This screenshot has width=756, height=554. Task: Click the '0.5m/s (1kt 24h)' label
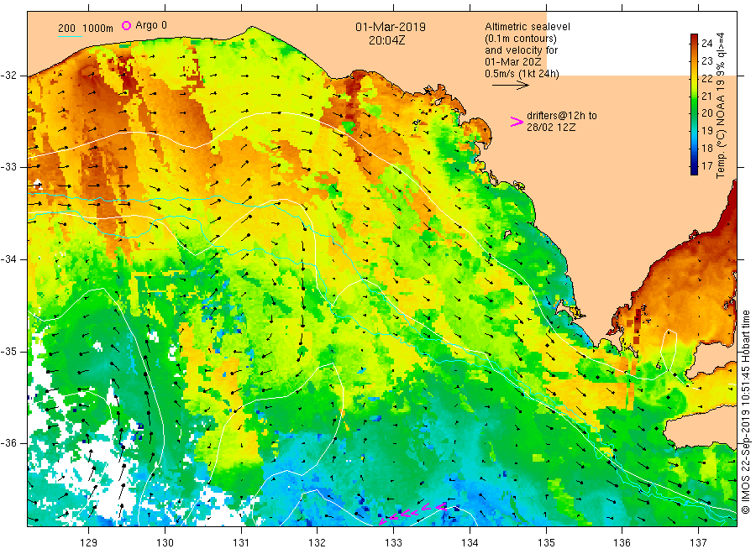tap(522, 74)
